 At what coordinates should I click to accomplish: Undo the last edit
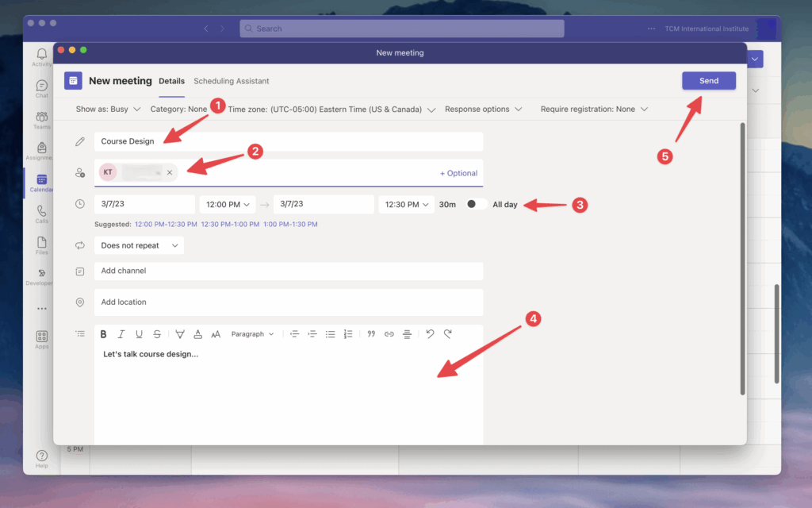430,334
